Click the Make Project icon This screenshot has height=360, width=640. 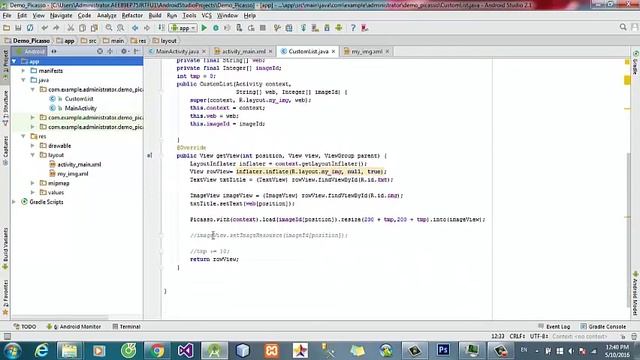[x=161, y=28]
